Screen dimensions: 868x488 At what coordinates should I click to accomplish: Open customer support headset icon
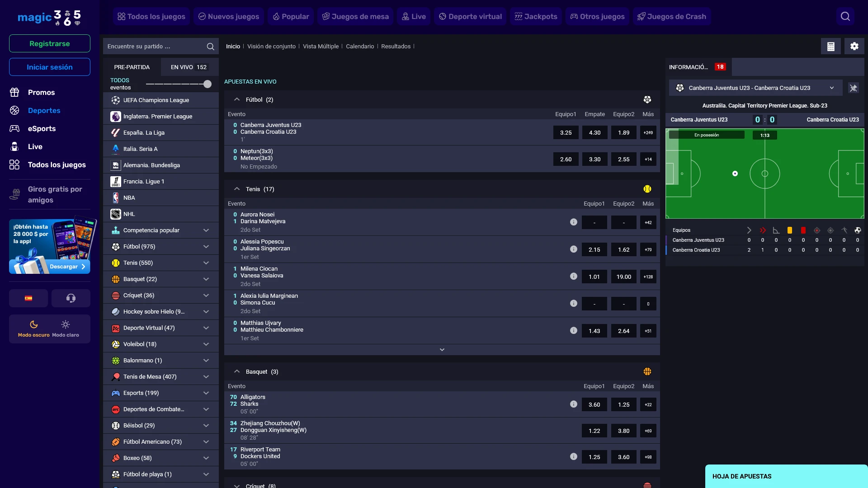coord(71,298)
